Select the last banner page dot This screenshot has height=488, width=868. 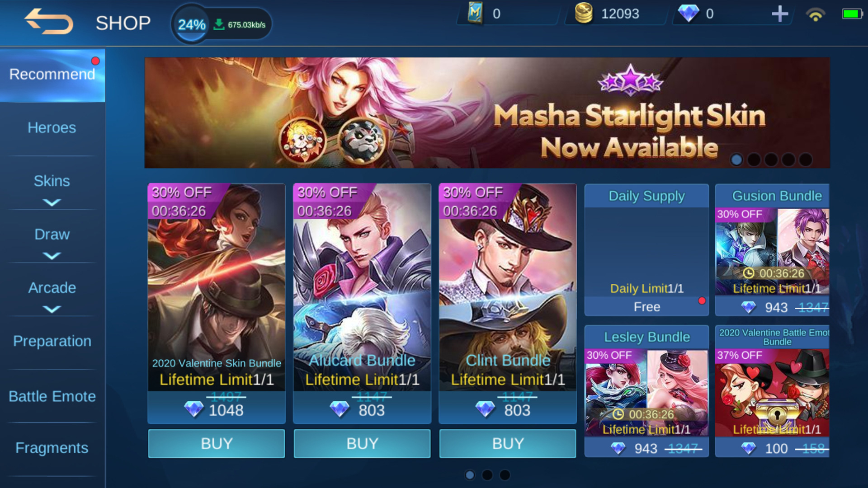click(805, 160)
